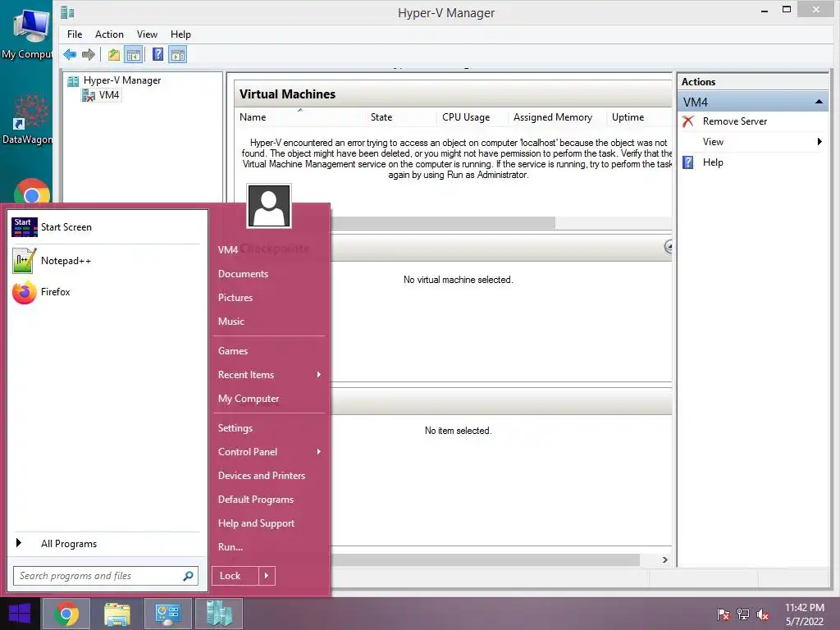This screenshot has width=840, height=630.
Task: Click the Help icon in Actions pane
Action: point(688,162)
